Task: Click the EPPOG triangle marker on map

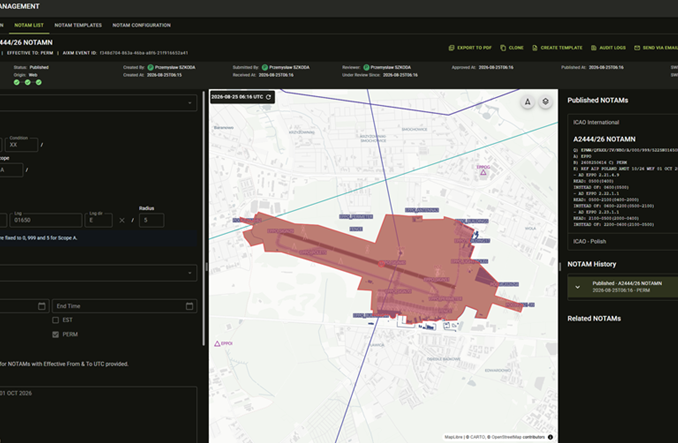Action: pyautogui.click(x=483, y=172)
